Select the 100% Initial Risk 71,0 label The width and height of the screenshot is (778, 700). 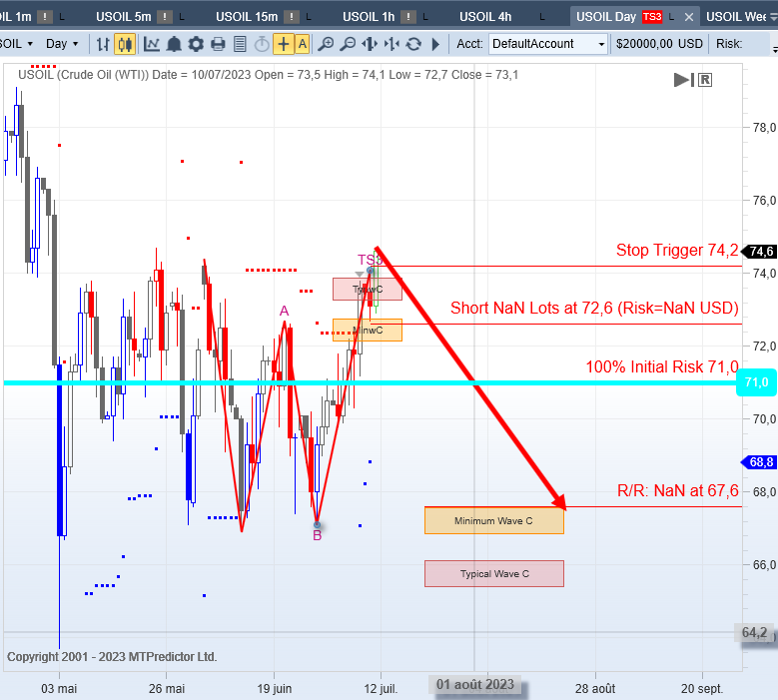(x=662, y=366)
